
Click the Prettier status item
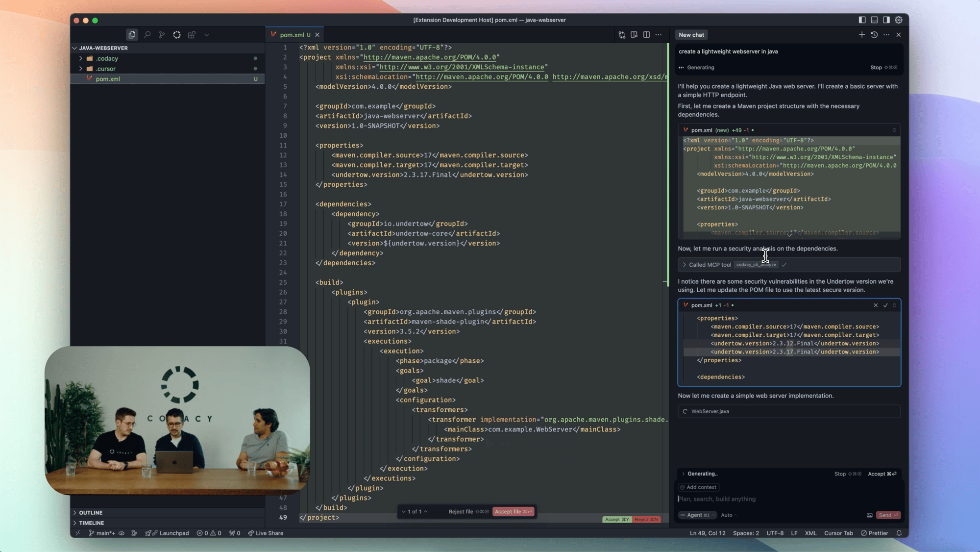click(x=874, y=533)
